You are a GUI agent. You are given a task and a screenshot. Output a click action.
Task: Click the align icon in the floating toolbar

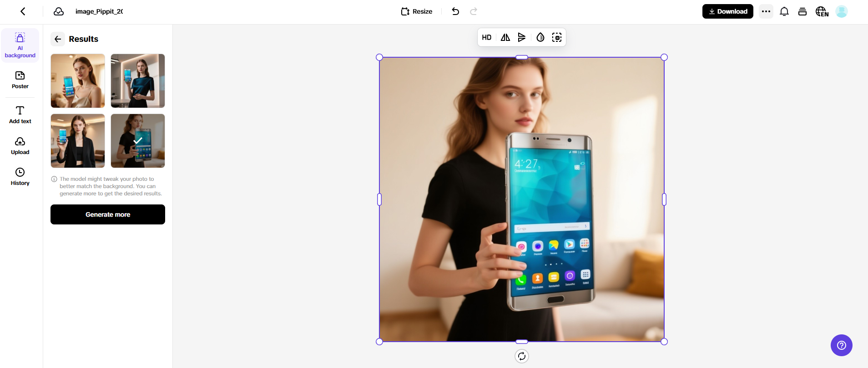click(522, 37)
